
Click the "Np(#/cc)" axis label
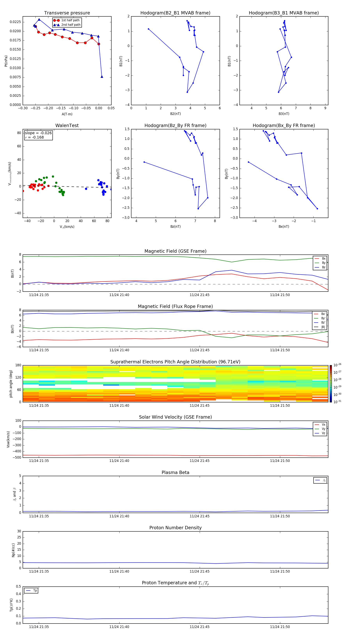coord(13,550)
